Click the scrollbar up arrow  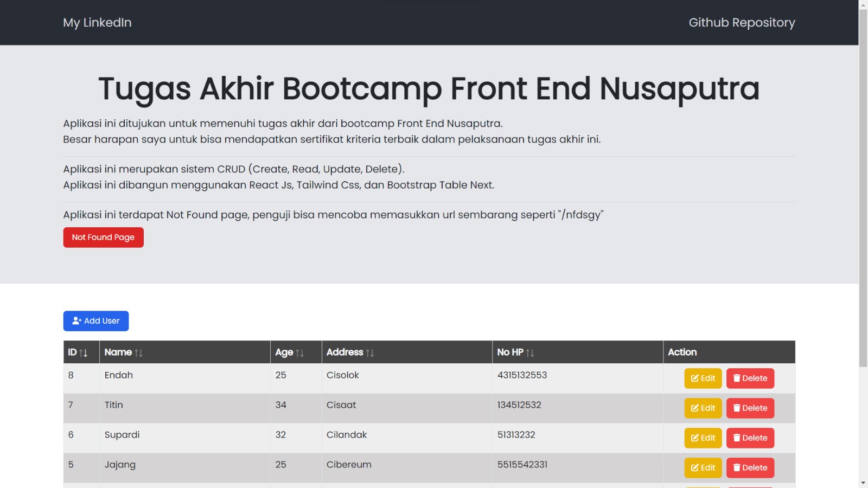tap(863, 4)
